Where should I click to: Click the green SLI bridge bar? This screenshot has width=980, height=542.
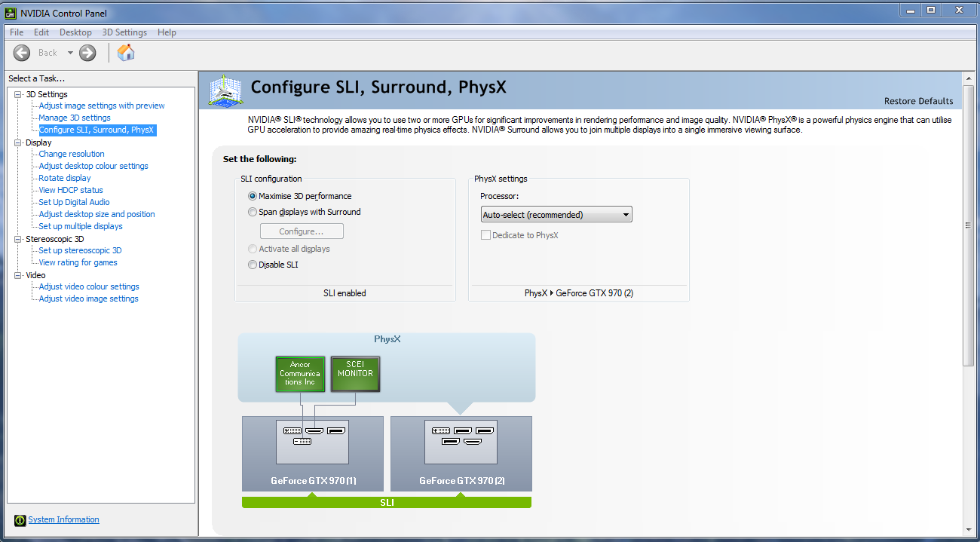coord(387,502)
